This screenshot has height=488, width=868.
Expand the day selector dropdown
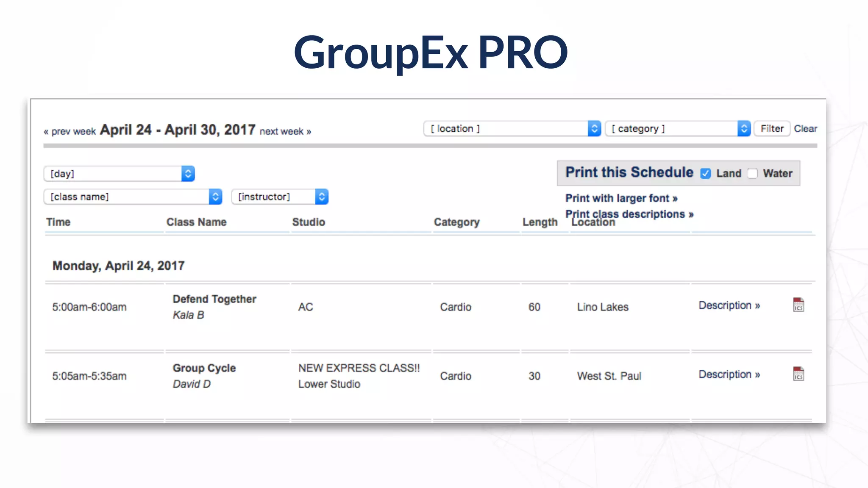point(119,174)
